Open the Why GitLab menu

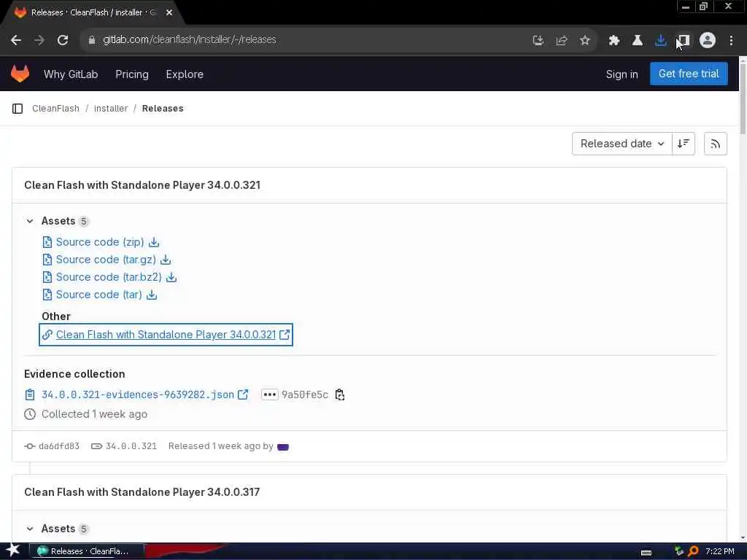[x=71, y=74]
